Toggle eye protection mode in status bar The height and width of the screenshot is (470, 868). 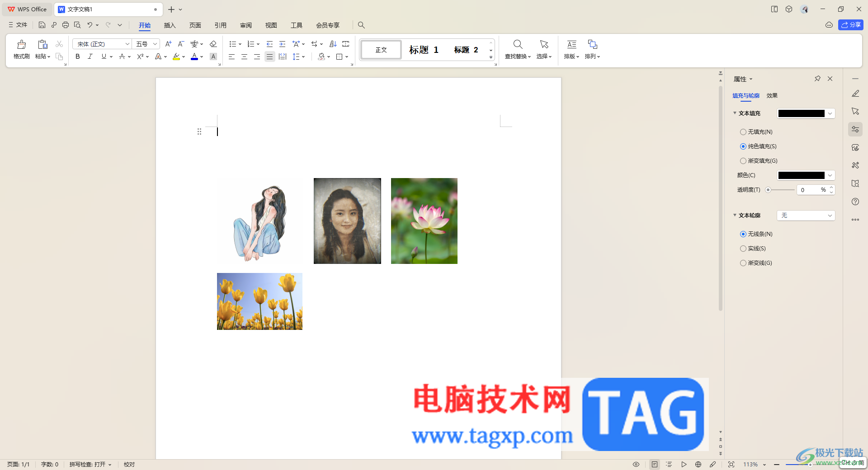pos(636,465)
